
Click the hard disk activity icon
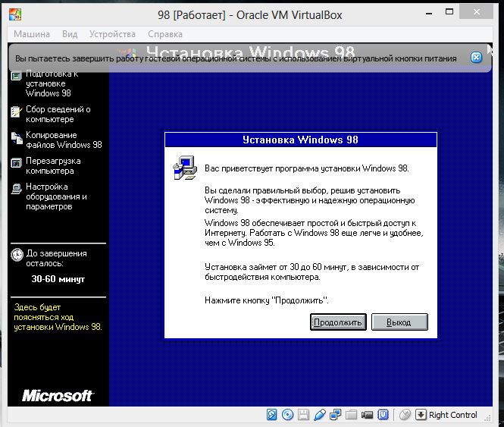pyautogui.click(x=271, y=415)
